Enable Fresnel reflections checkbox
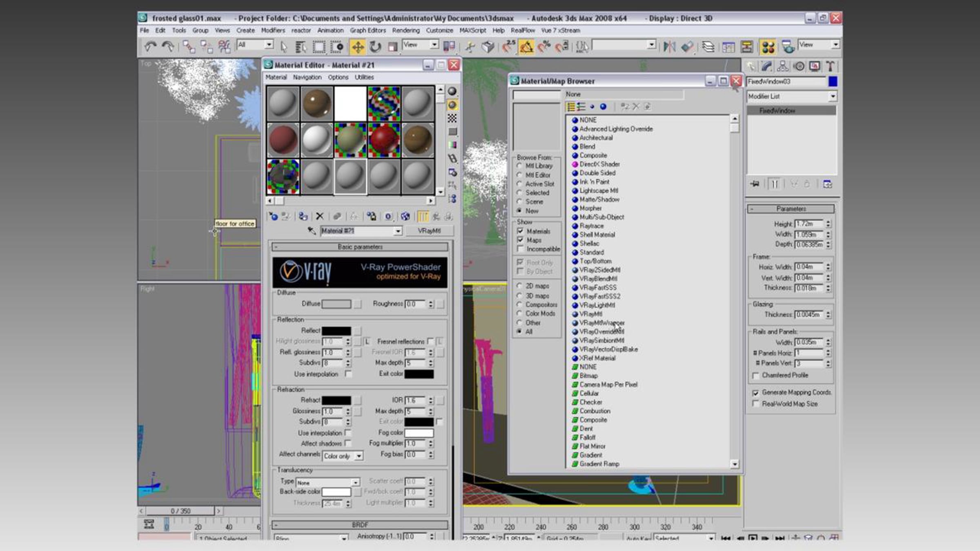The image size is (980, 551). [x=430, y=341]
